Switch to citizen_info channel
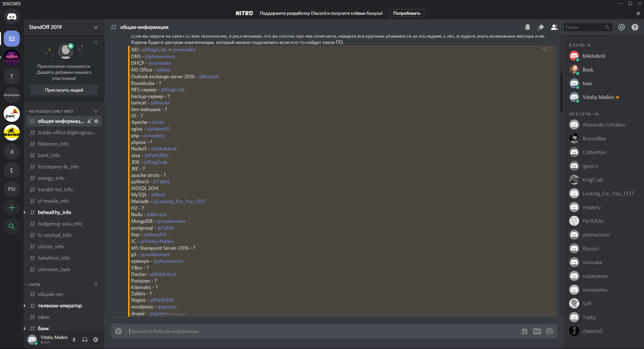Viewport: 644px width, 349px height. (x=64, y=247)
